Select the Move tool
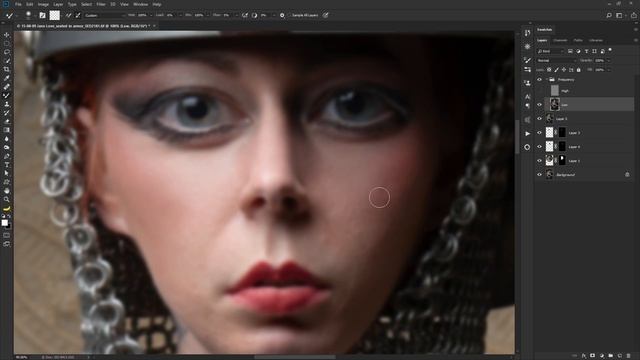This screenshot has height=360, width=640. pyautogui.click(x=7, y=35)
